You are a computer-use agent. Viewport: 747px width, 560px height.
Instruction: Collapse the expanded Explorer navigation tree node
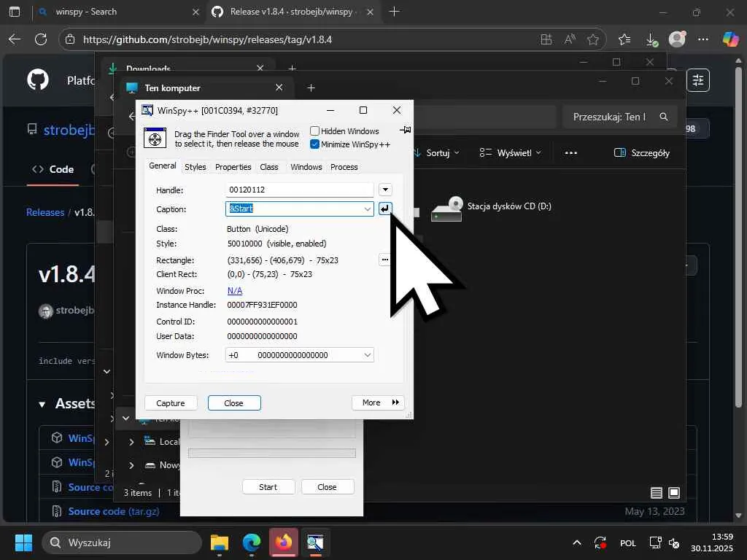125,418
